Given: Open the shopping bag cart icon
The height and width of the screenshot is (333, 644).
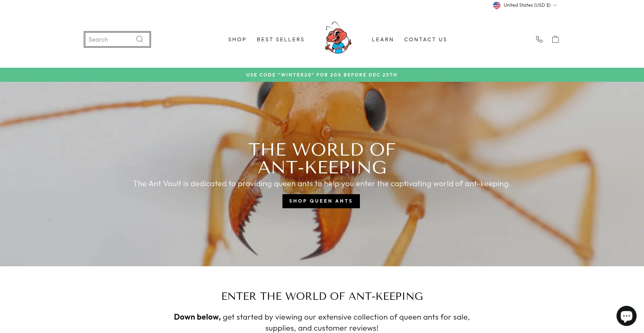Looking at the screenshot, I should (x=555, y=39).
